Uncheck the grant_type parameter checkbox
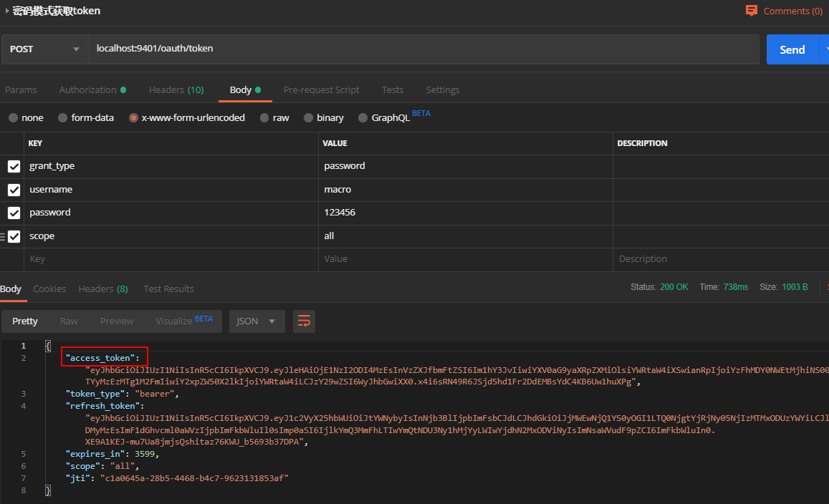The image size is (829, 504). pyautogui.click(x=14, y=166)
